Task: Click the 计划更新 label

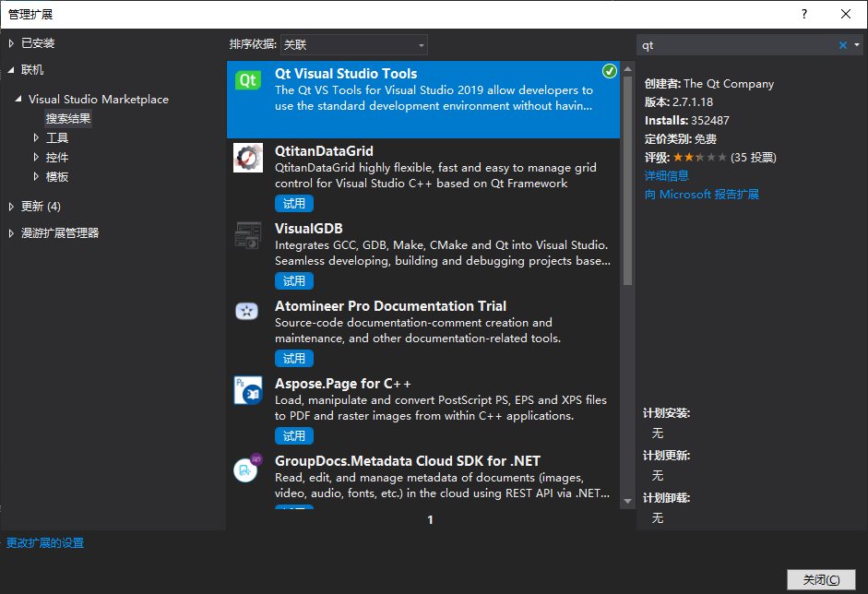Action: click(x=667, y=456)
